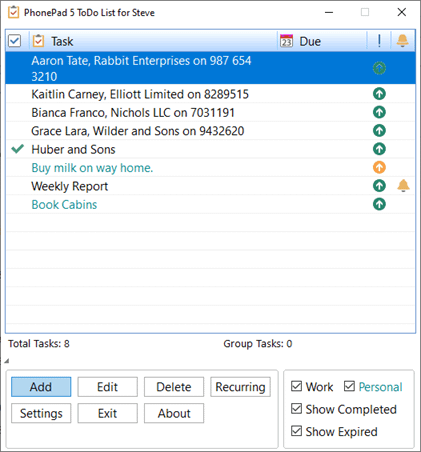Select the Aaron Tate, Rabbit Enterprises task
This screenshot has height=452, width=421.
coord(210,68)
